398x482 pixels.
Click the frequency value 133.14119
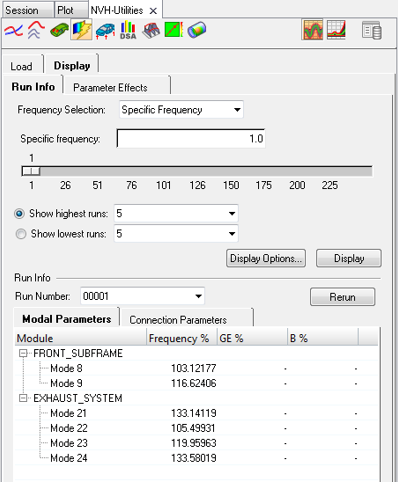pyautogui.click(x=194, y=413)
